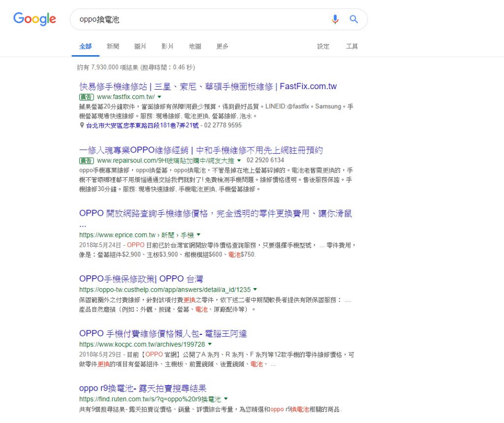Switch to the 影片 tab
Viewport: 504px width, 423px height.
[x=167, y=46]
